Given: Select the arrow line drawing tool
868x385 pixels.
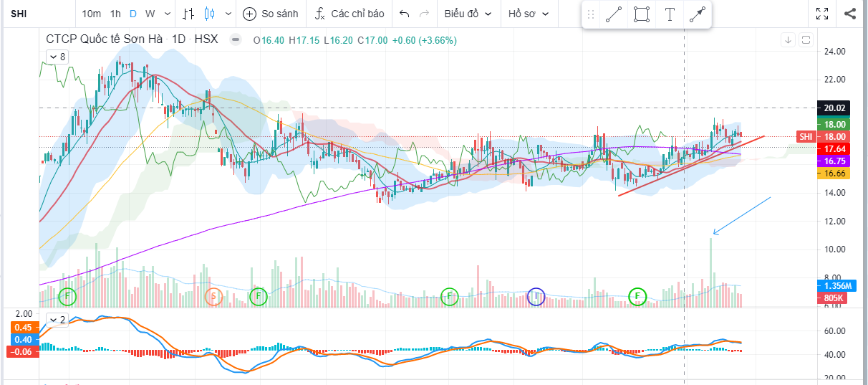Looking at the screenshot, I should tap(697, 14).
